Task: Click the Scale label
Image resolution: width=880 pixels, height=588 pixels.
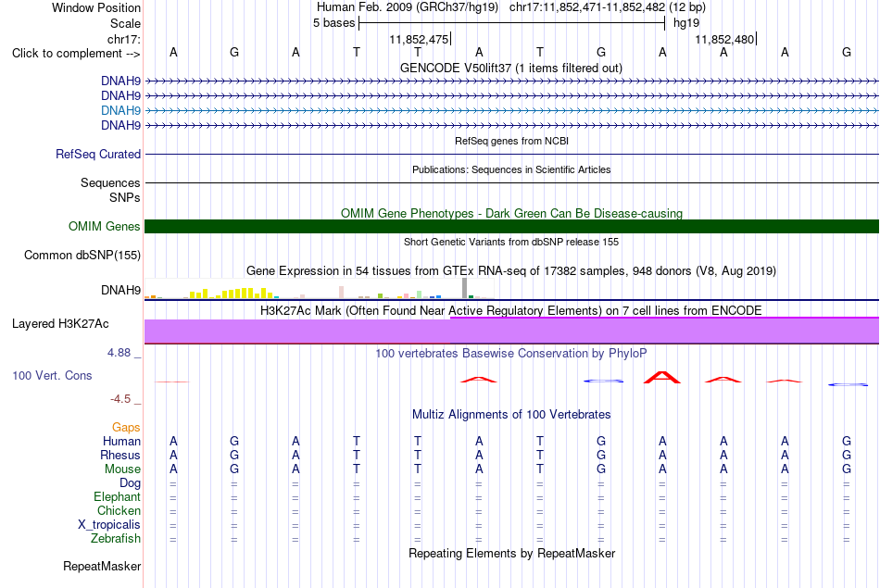Action: point(125,23)
